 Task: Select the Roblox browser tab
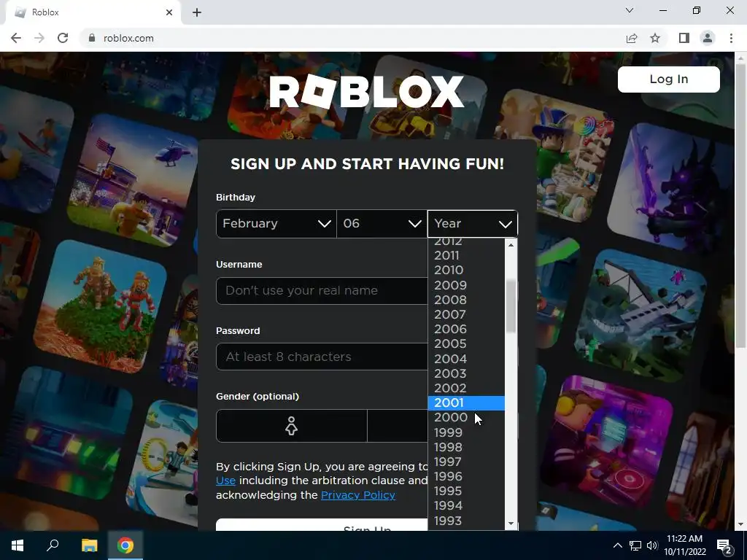[x=93, y=12]
